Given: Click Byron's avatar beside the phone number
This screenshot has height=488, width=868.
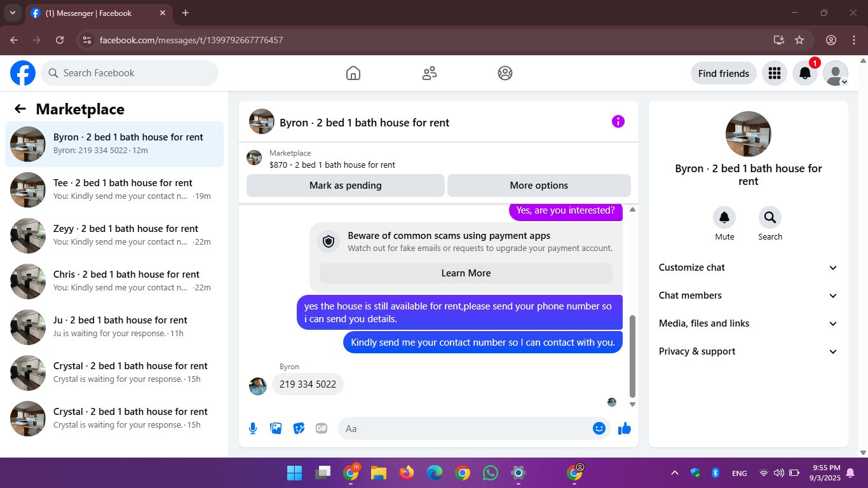Looking at the screenshot, I should pos(258,386).
